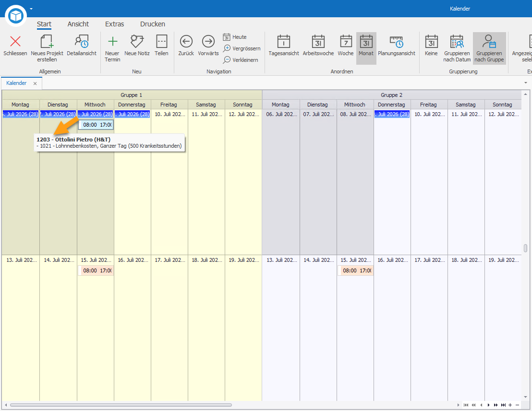Select the 08:00 appointment on 08. Juli in Gruppe 1

point(96,125)
